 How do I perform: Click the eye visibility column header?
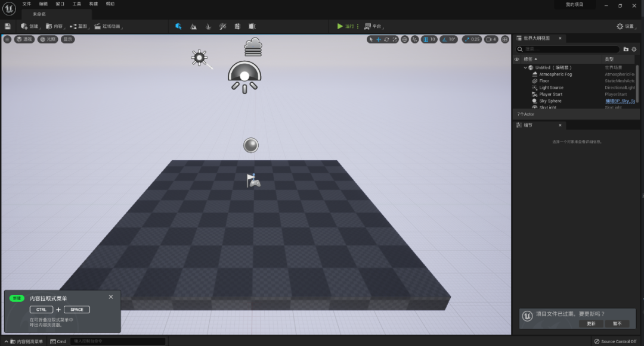coord(516,59)
